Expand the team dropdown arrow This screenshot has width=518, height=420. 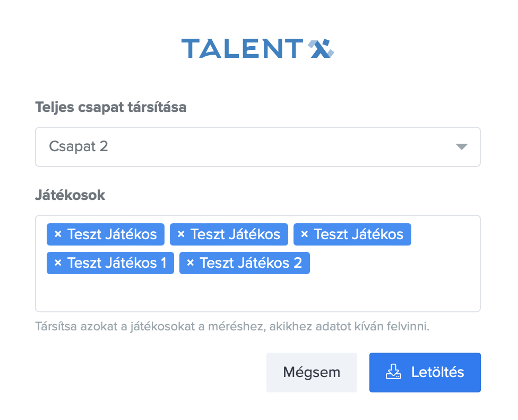(x=461, y=147)
